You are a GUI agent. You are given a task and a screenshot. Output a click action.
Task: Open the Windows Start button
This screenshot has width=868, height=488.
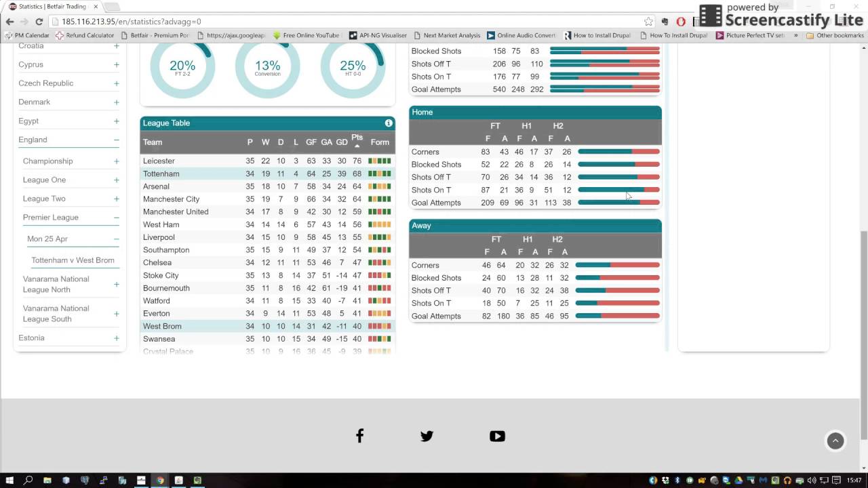click(10, 480)
